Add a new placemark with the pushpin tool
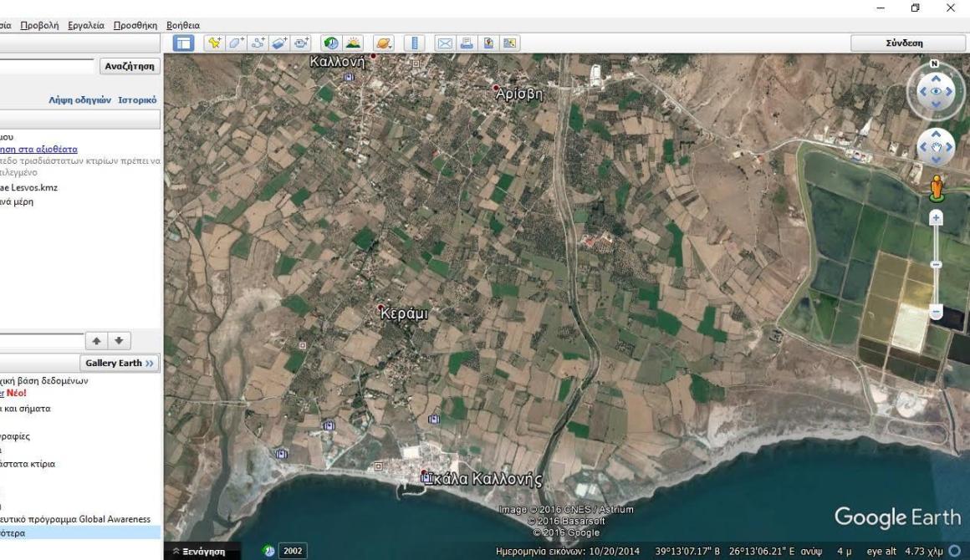Screen dimensions: 970x560 (x=214, y=43)
